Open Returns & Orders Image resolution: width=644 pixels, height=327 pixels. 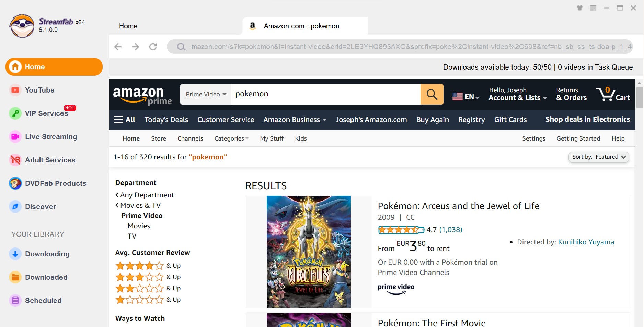(x=572, y=94)
